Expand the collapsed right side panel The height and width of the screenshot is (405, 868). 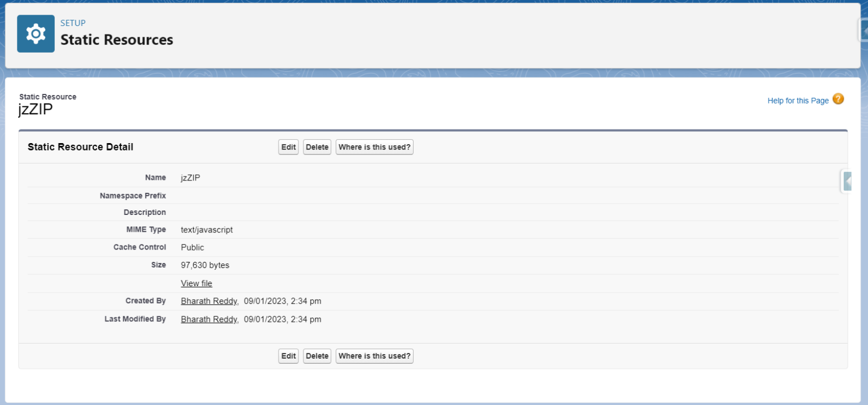coord(847,181)
